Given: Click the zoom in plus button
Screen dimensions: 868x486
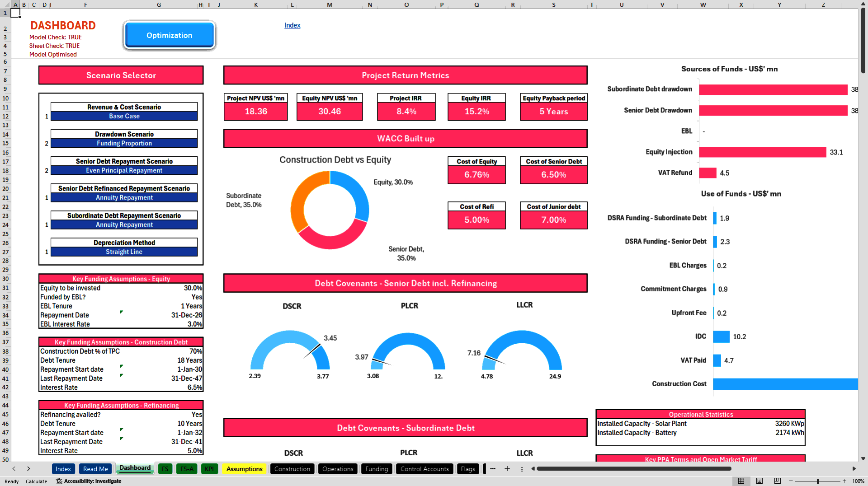Looking at the screenshot, I should click(x=844, y=481).
